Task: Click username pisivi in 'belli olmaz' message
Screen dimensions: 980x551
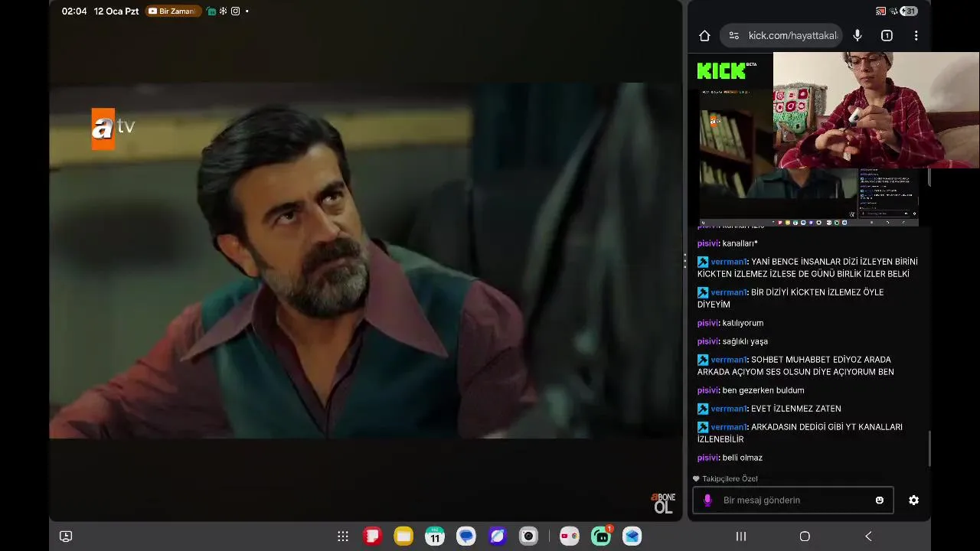Action: pos(707,458)
